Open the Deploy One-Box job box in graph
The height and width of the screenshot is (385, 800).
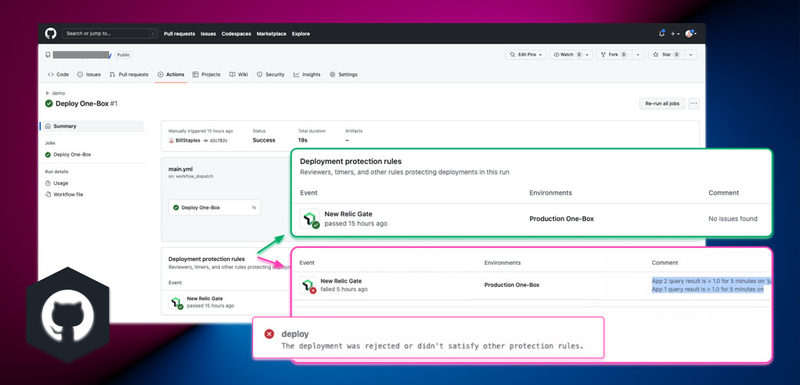[x=214, y=208]
